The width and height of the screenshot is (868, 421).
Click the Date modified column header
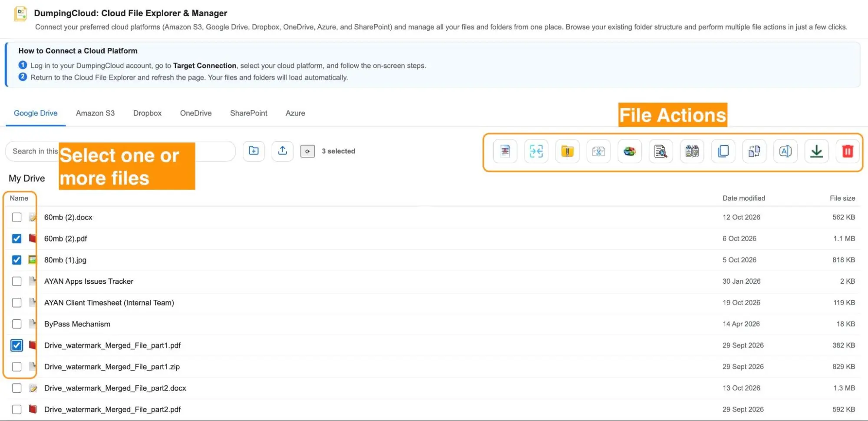744,198
